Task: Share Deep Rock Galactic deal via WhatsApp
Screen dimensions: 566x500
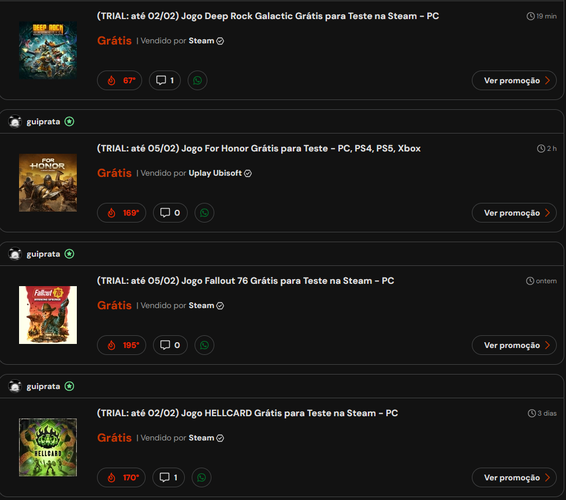Action: [x=197, y=80]
